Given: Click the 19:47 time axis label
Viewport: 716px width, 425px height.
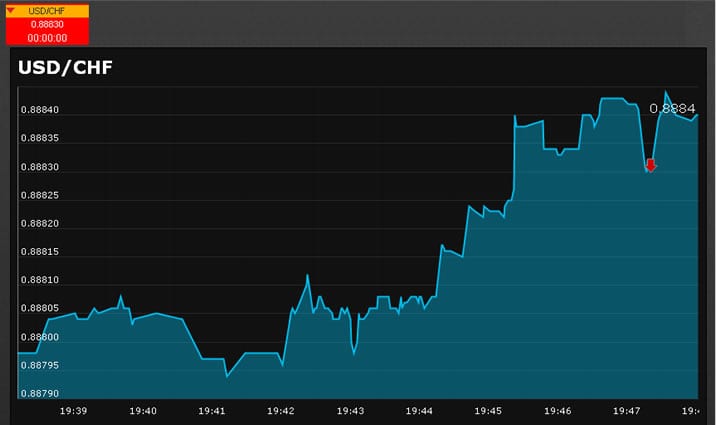Looking at the screenshot, I should [626, 411].
